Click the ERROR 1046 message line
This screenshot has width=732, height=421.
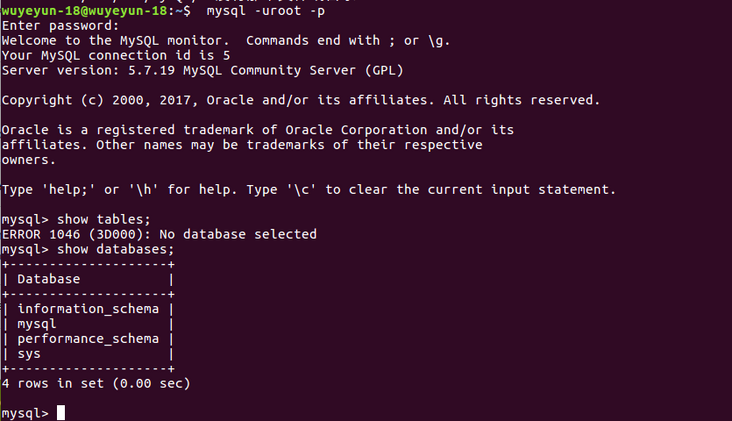159,234
